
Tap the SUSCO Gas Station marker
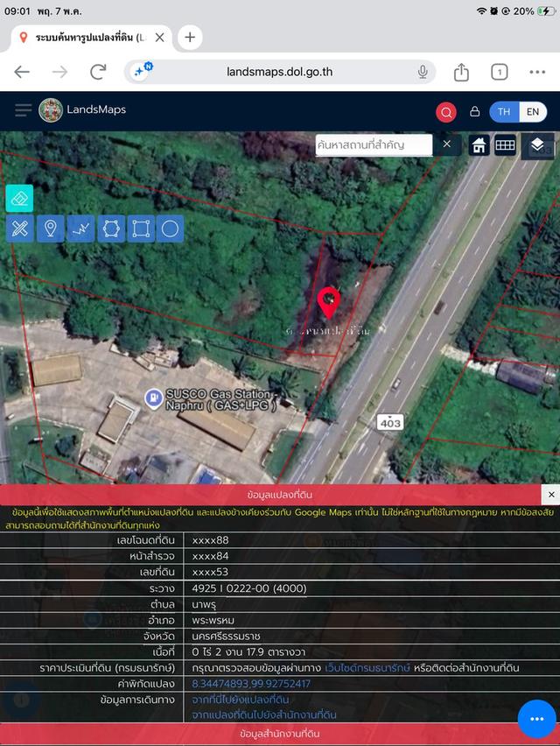[x=153, y=398]
